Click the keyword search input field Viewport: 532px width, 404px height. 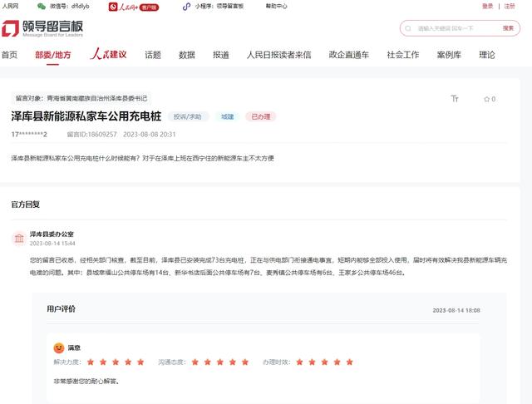453,28
